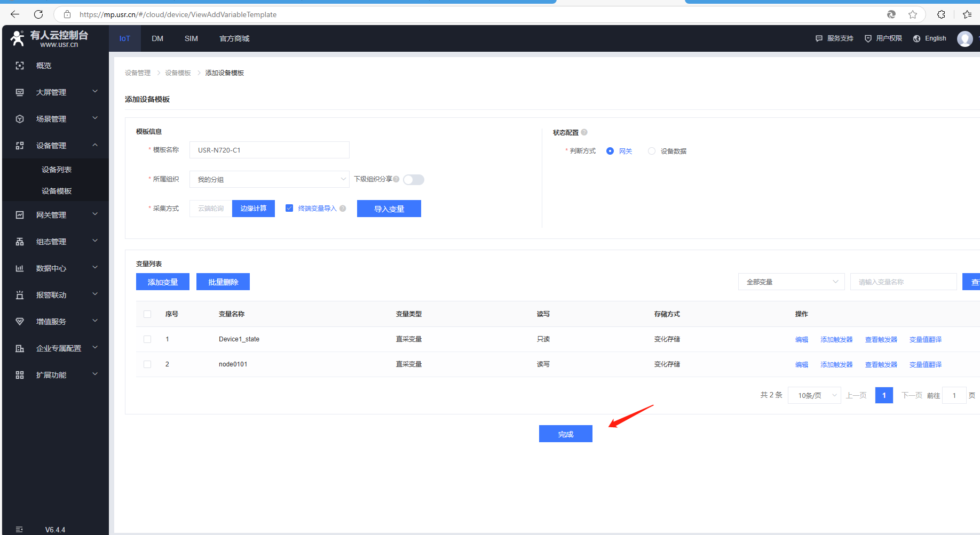This screenshot has width=980, height=535.
Task: Click the 概览 overview sidebar icon
Action: coord(20,66)
